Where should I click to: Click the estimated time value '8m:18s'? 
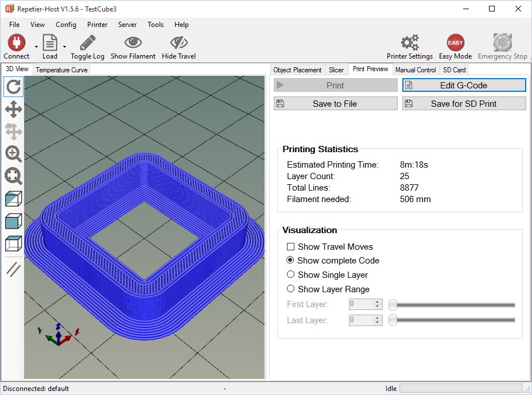414,165
